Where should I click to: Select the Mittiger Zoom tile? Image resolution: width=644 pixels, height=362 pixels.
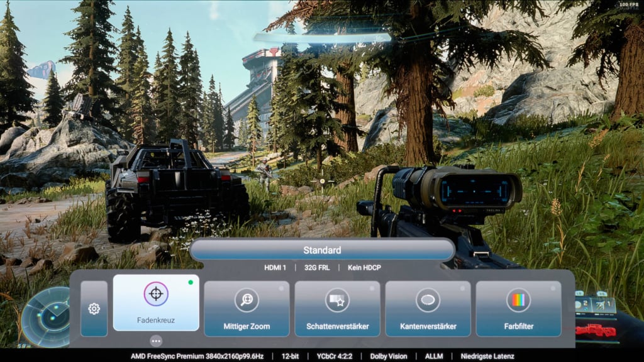click(247, 309)
